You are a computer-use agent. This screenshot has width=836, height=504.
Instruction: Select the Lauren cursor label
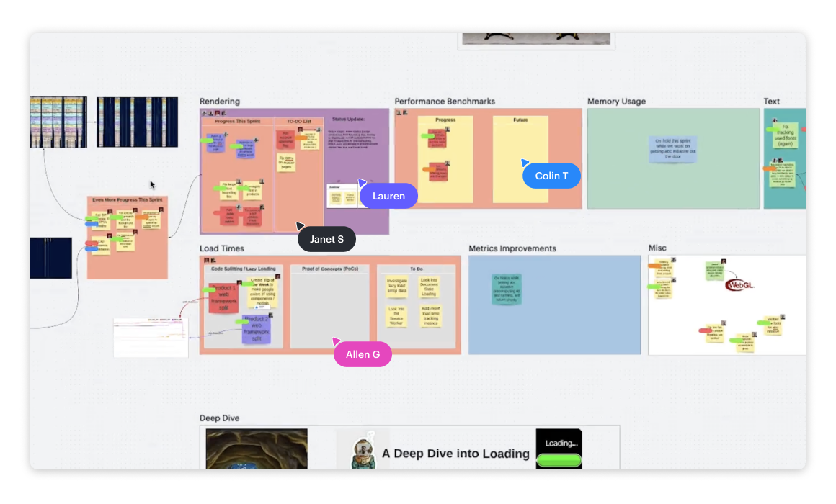click(x=388, y=196)
